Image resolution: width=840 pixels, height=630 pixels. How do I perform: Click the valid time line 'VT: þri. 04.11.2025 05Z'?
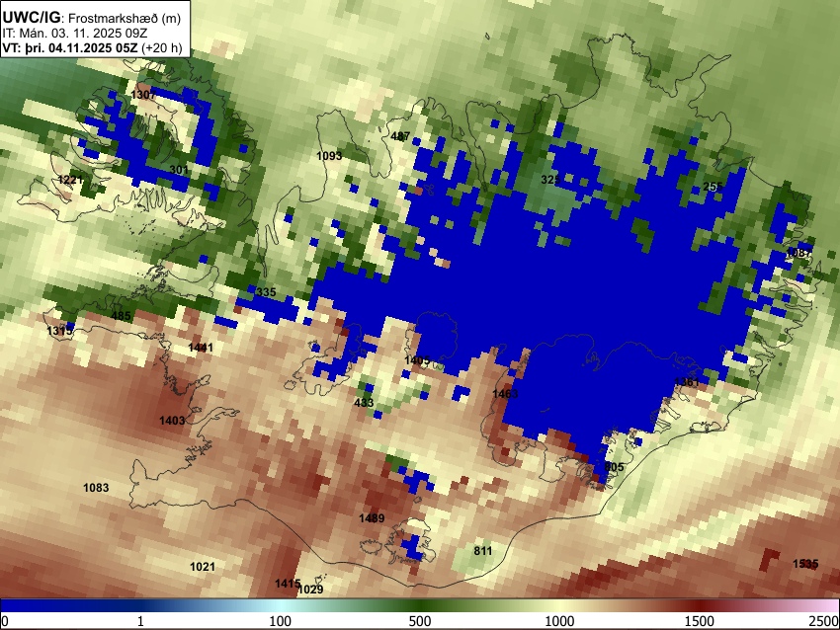(x=70, y=47)
